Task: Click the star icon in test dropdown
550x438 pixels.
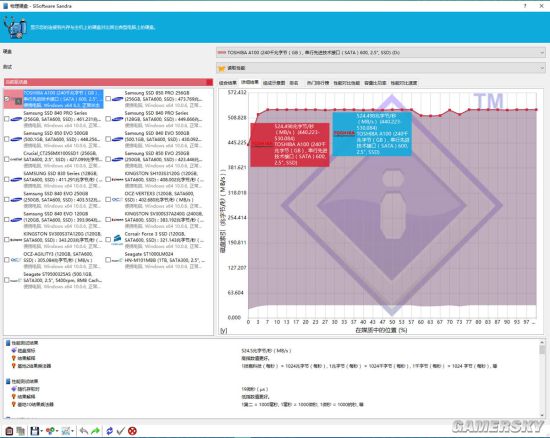Action: coord(221,68)
